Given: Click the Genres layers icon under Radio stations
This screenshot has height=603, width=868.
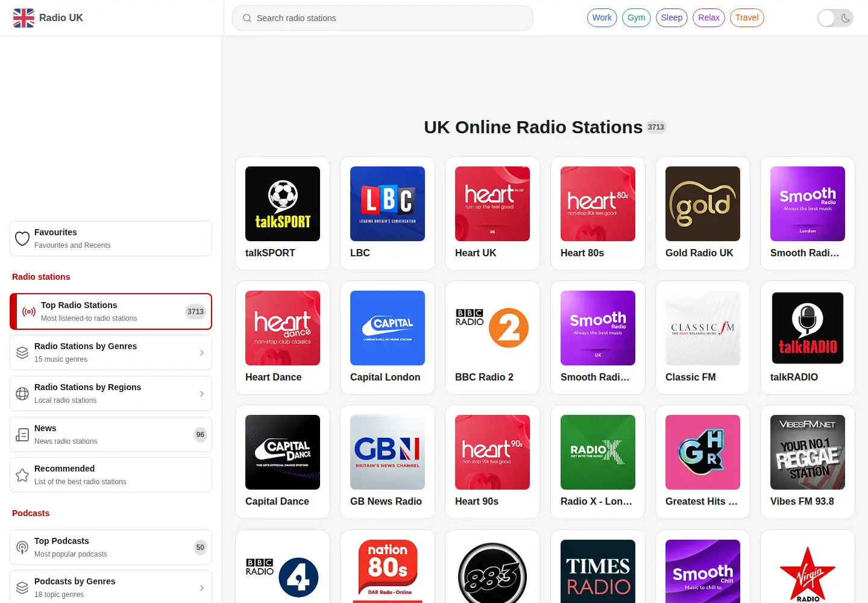Looking at the screenshot, I should [22, 353].
